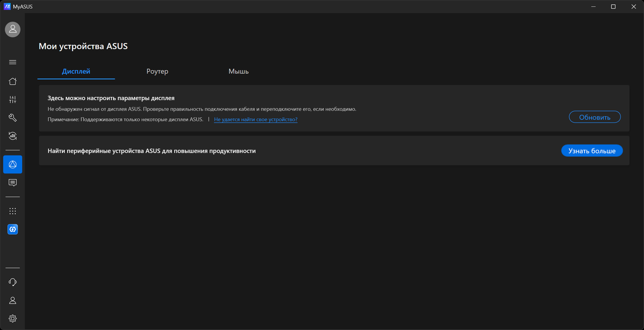Viewport: 644px width, 330px height.
Task: Click the 'Примечание: Поддерживаются только' note
Action: [125, 119]
